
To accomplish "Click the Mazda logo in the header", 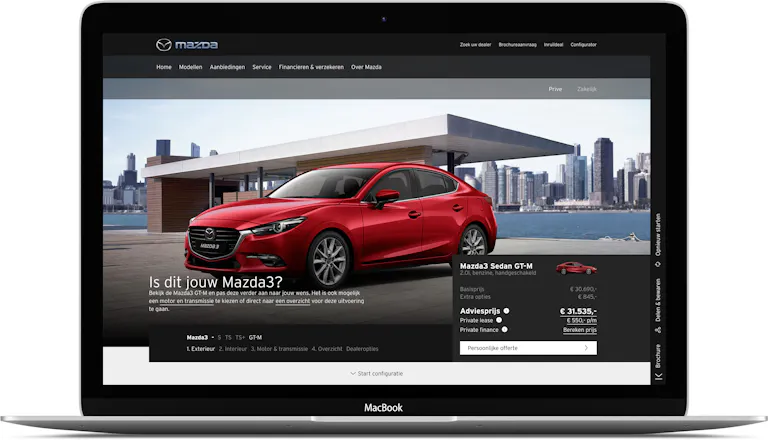I will point(187,45).
